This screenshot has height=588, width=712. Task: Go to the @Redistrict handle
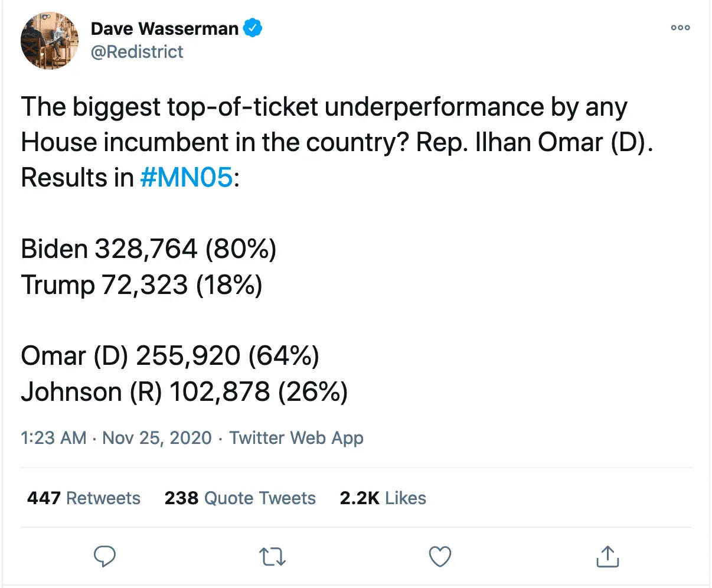[x=137, y=52]
